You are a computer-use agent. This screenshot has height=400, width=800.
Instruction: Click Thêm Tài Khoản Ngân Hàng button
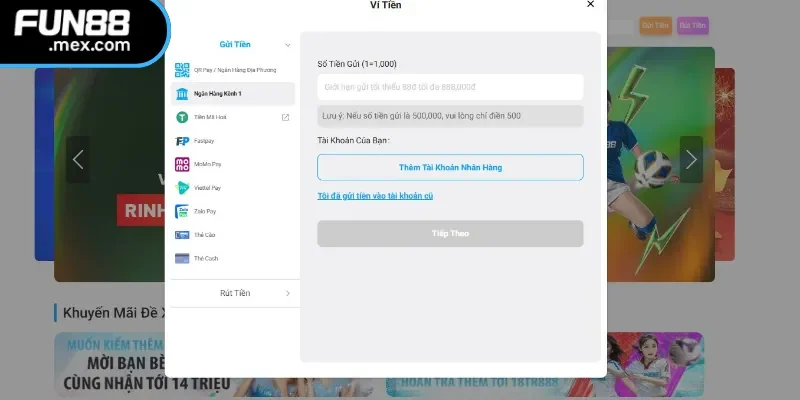(450, 167)
